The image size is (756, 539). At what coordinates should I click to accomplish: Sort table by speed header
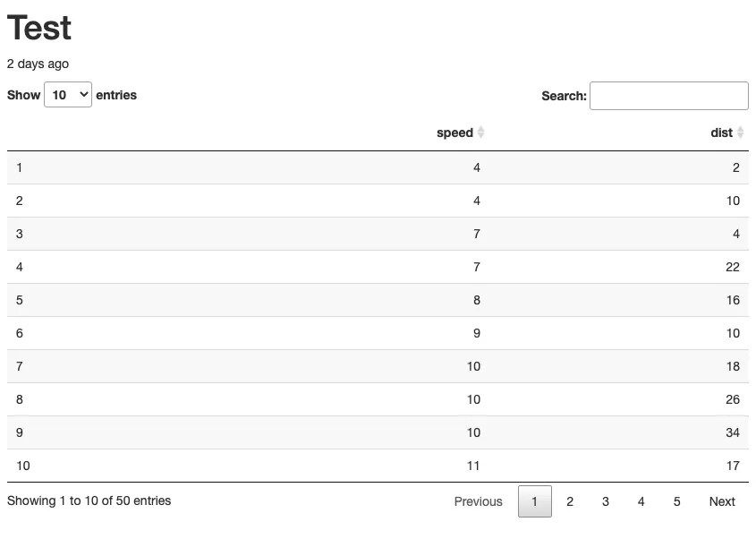click(454, 133)
